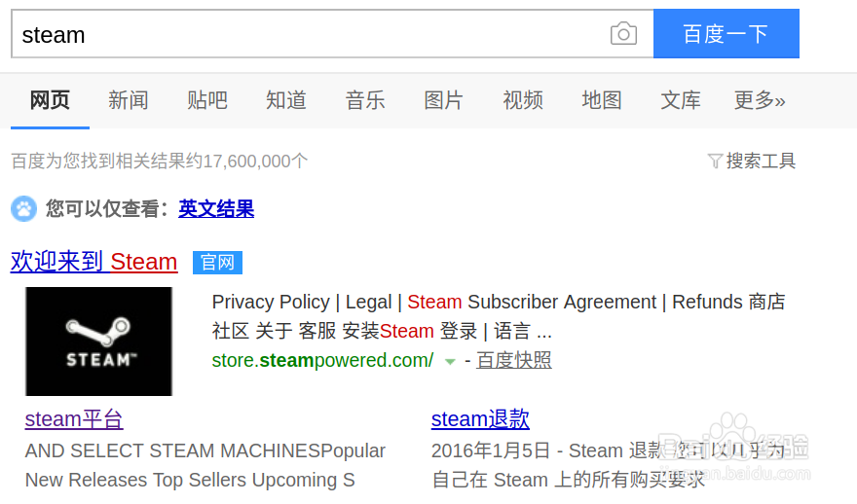The image size is (857, 504).
Task: Click the 2016年1月5日 snippet text
Action: [x=491, y=451]
